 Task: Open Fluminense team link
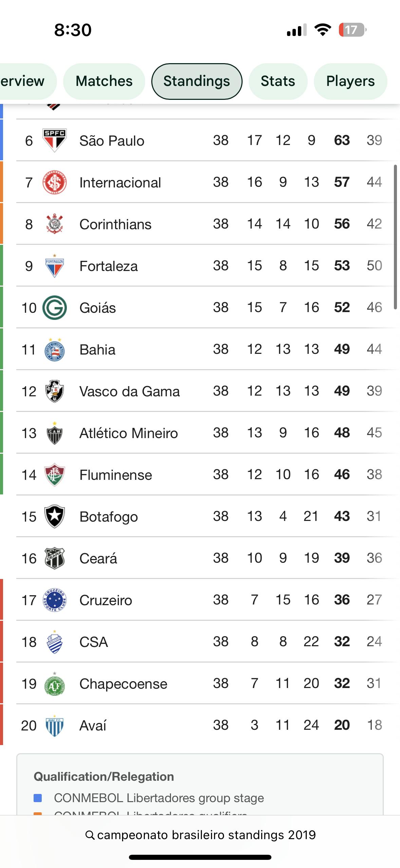[115, 475]
